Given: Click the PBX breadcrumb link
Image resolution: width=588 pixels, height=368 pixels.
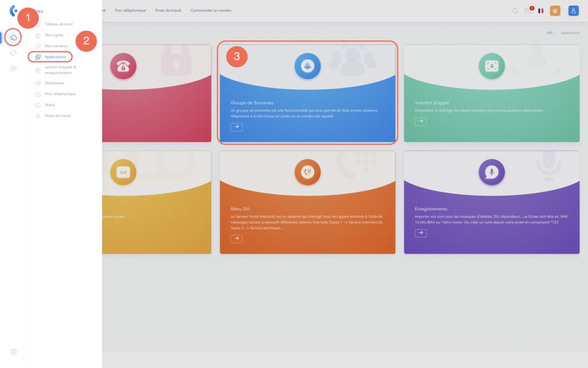Looking at the screenshot, I should (550, 33).
